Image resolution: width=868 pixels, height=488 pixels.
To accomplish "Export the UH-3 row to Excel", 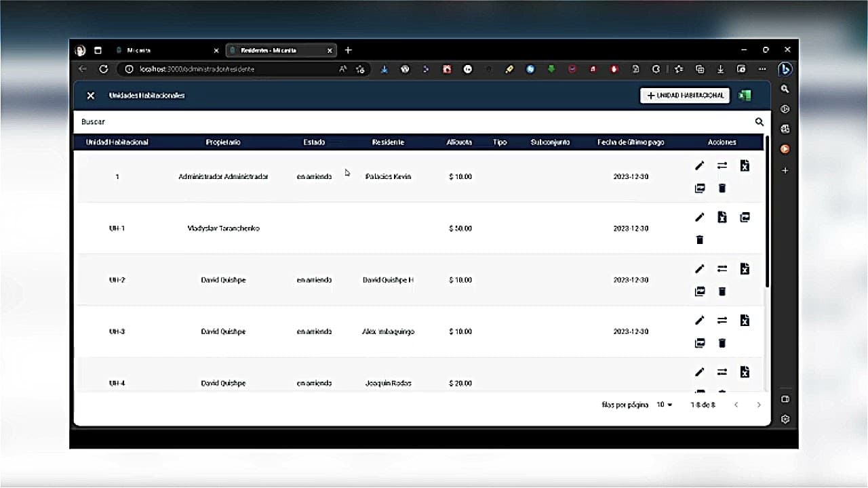I will 745,321.
